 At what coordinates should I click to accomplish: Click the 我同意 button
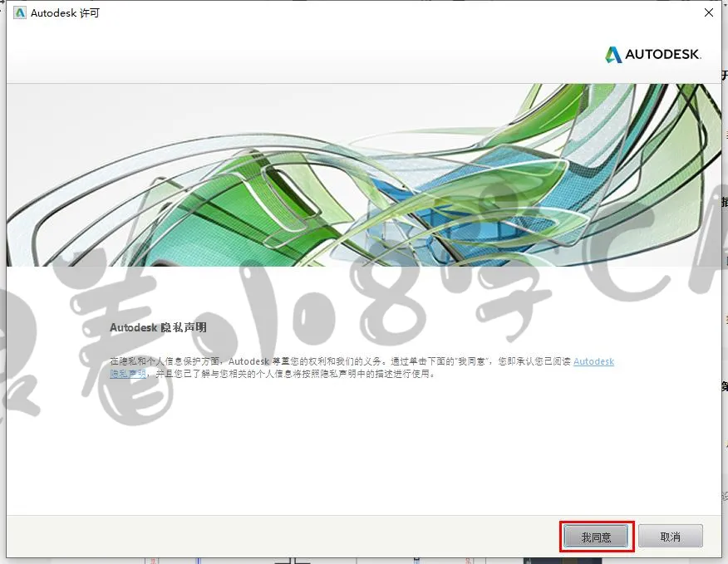596,537
